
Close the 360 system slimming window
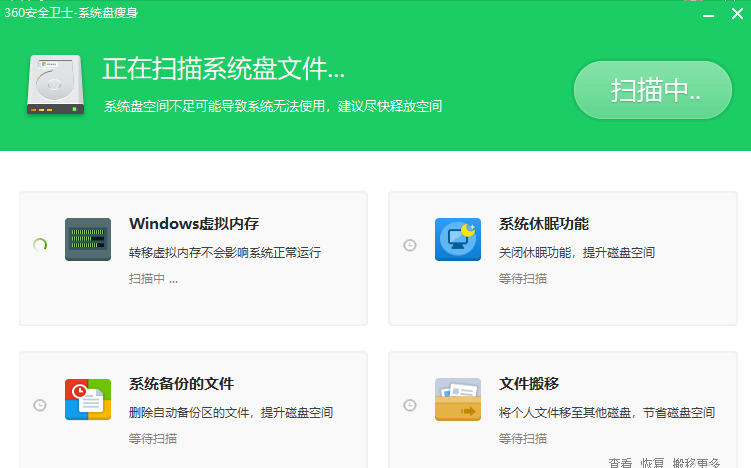[737, 13]
